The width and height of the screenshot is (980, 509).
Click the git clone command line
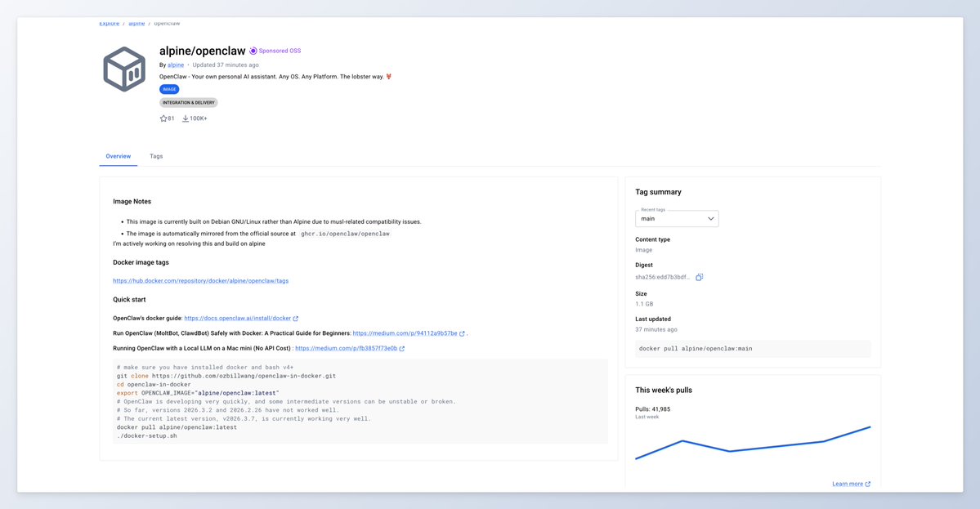pos(226,376)
